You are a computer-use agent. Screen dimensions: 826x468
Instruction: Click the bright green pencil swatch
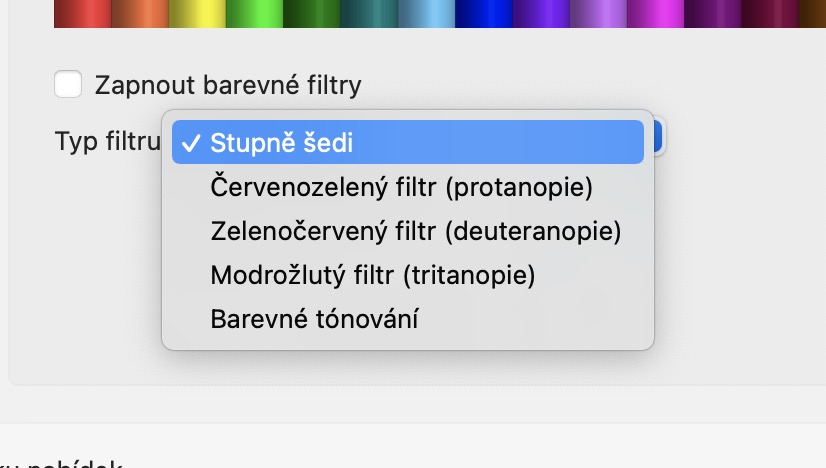click(254, 13)
